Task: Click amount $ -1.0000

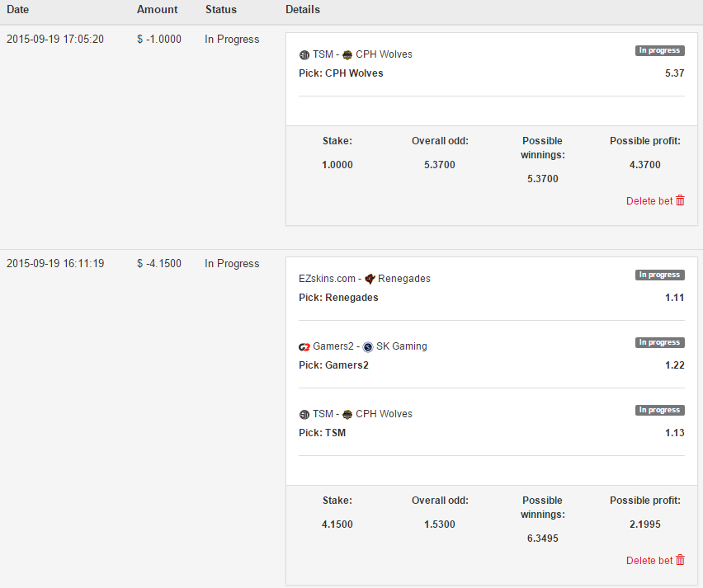Action: 159,39
